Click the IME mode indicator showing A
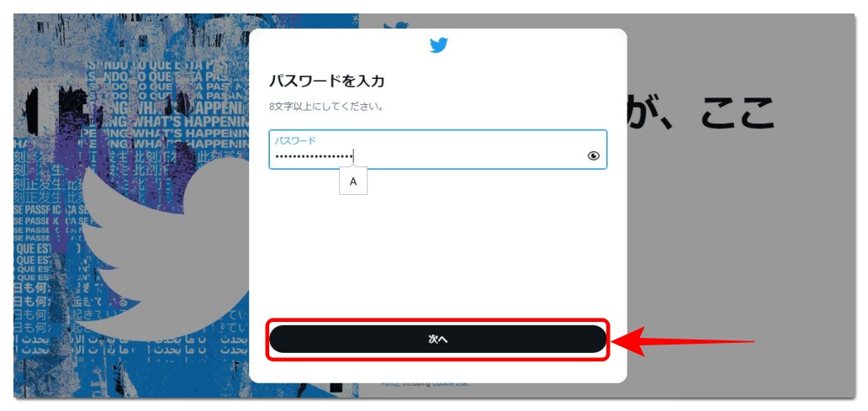 point(353,182)
